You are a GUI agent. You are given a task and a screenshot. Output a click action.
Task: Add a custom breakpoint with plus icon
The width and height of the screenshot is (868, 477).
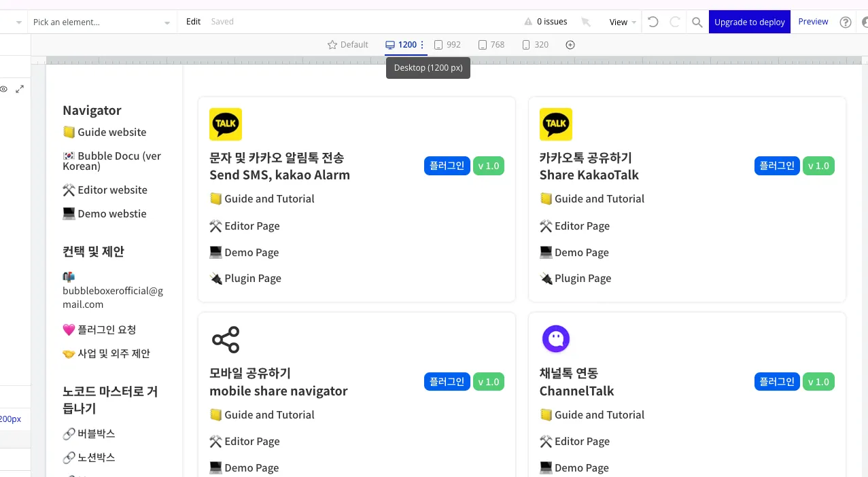click(570, 45)
